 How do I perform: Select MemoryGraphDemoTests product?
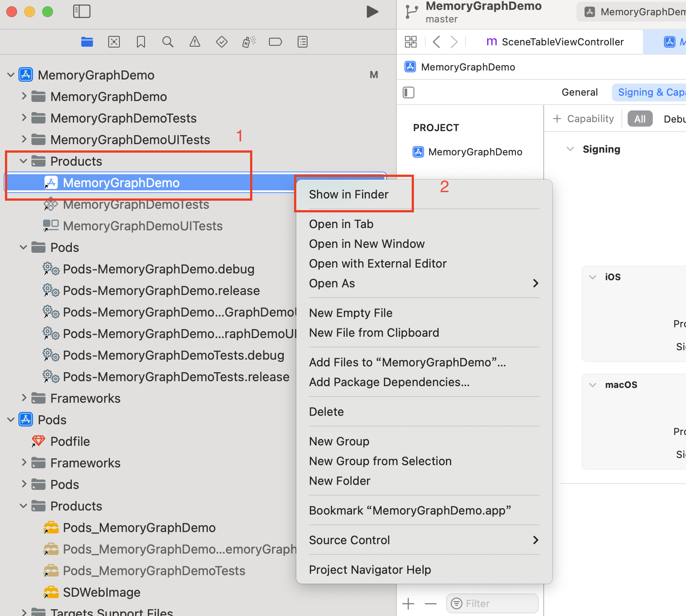(x=136, y=205)
